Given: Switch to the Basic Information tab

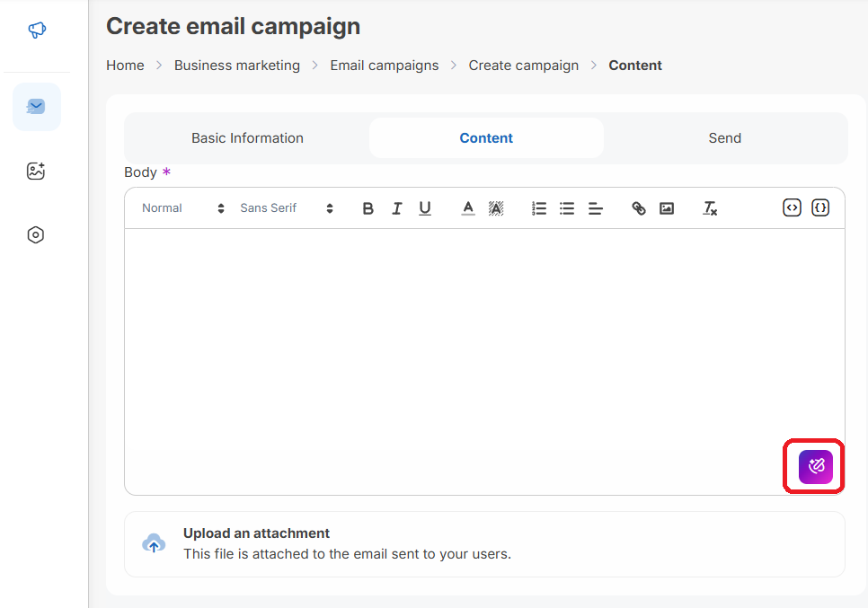Looking at the screenshot, I should [x=247, y=138].
